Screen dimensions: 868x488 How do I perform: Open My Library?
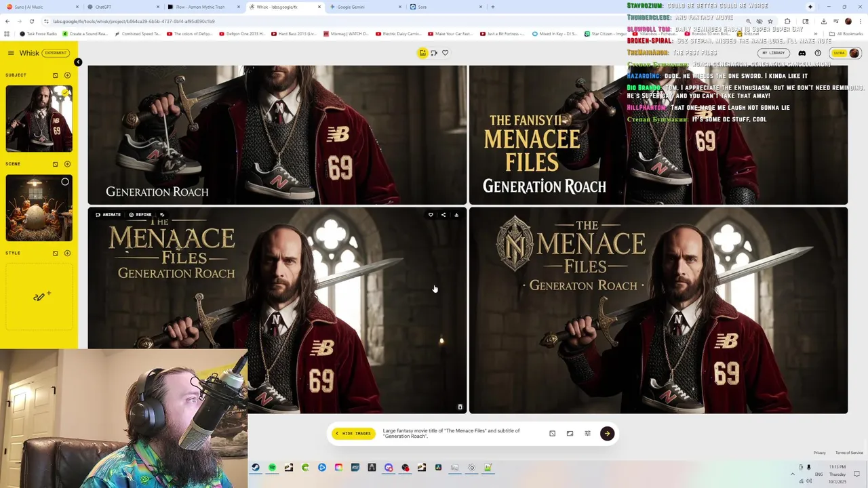click(773, 53)
